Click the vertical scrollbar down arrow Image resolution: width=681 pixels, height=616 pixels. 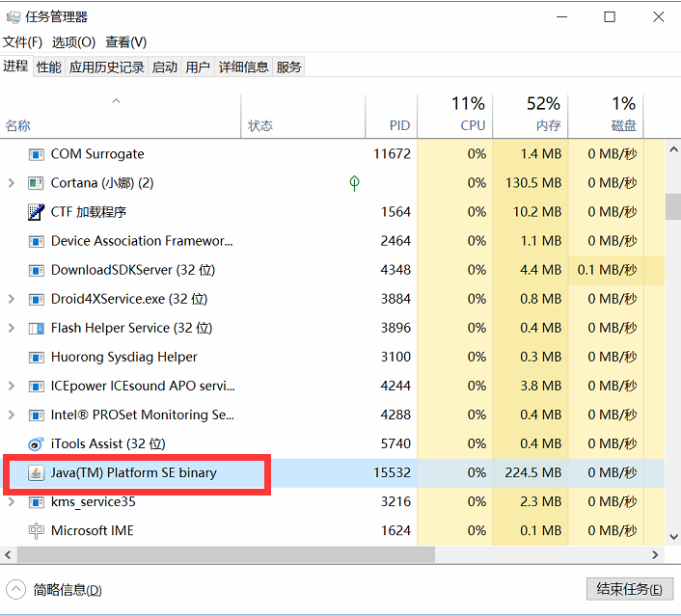coord(673,537)
